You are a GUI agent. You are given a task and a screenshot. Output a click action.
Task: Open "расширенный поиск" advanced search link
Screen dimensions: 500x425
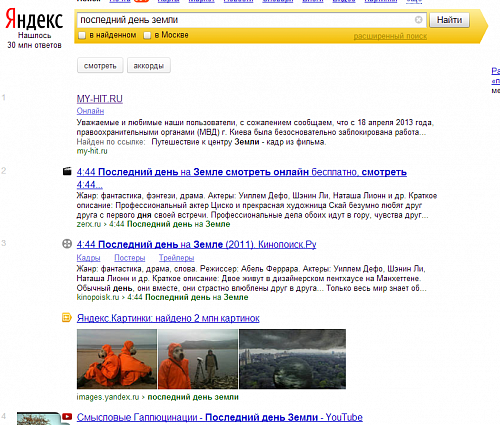[390, 36]
